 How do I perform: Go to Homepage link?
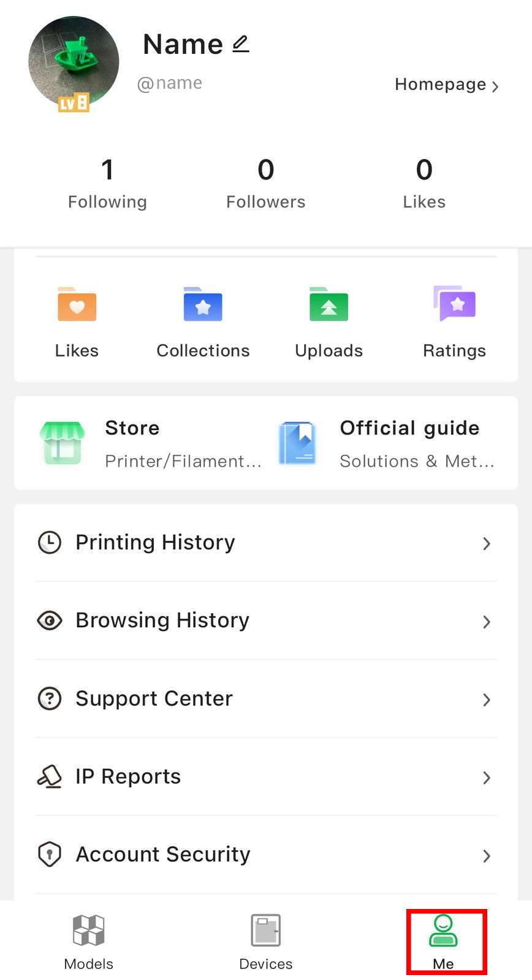click(447, 85)
